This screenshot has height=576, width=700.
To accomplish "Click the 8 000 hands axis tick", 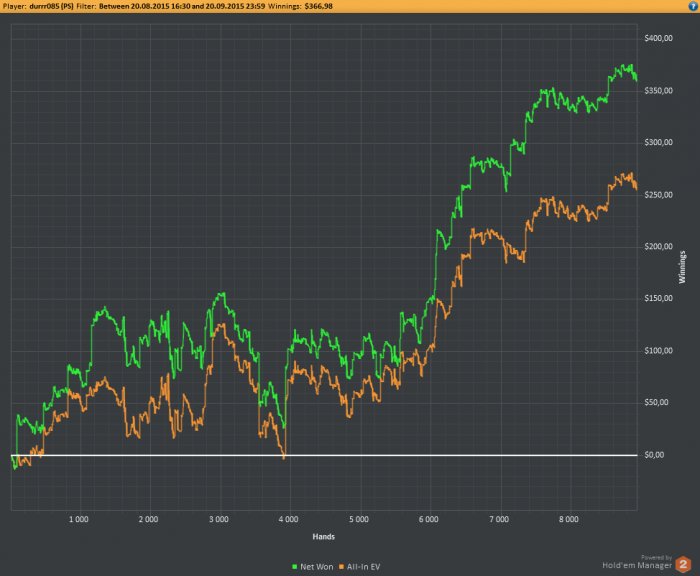I will tap(568, 520).
